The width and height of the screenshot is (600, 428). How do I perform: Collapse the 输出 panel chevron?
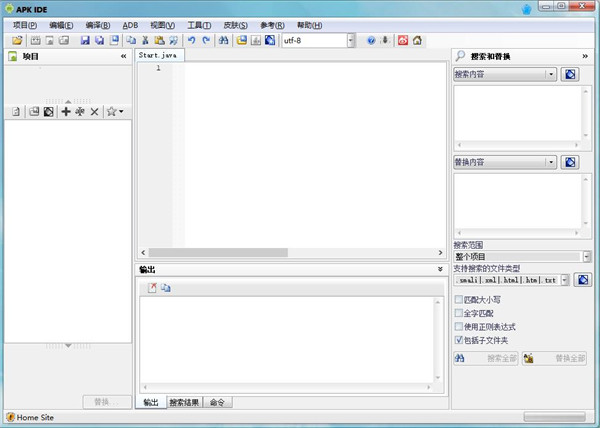coord(440,270)
